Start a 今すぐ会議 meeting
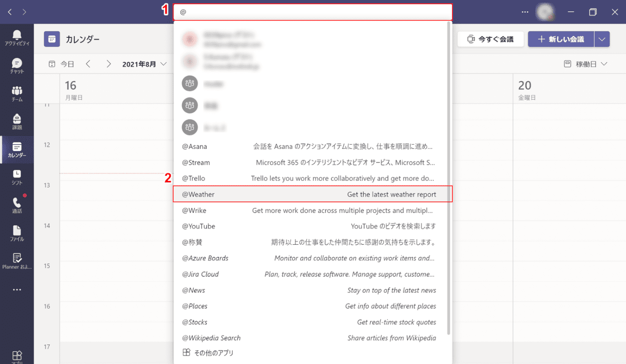Viewport: 626px width, 364px height. click(491, 39)
